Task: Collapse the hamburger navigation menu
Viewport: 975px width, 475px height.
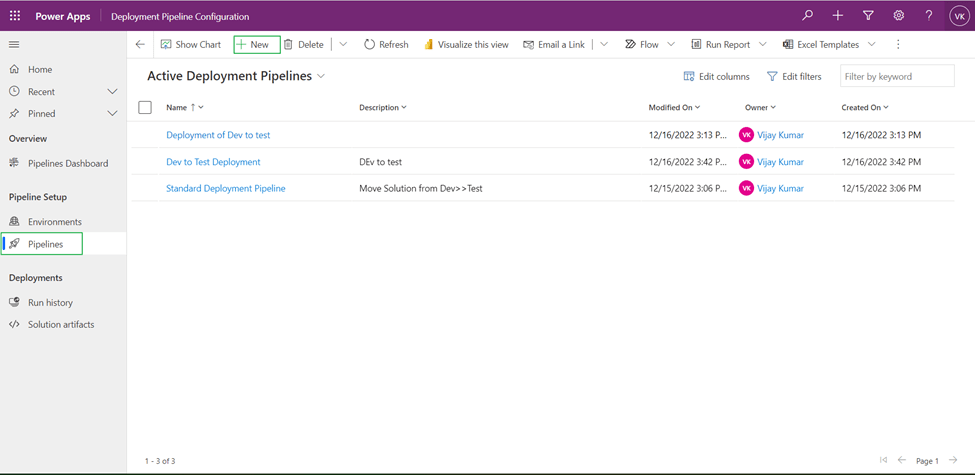Action: (14, 45)
